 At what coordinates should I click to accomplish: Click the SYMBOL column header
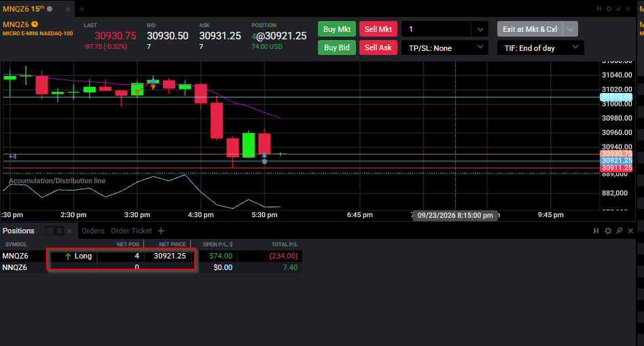[x=16, y=244]
